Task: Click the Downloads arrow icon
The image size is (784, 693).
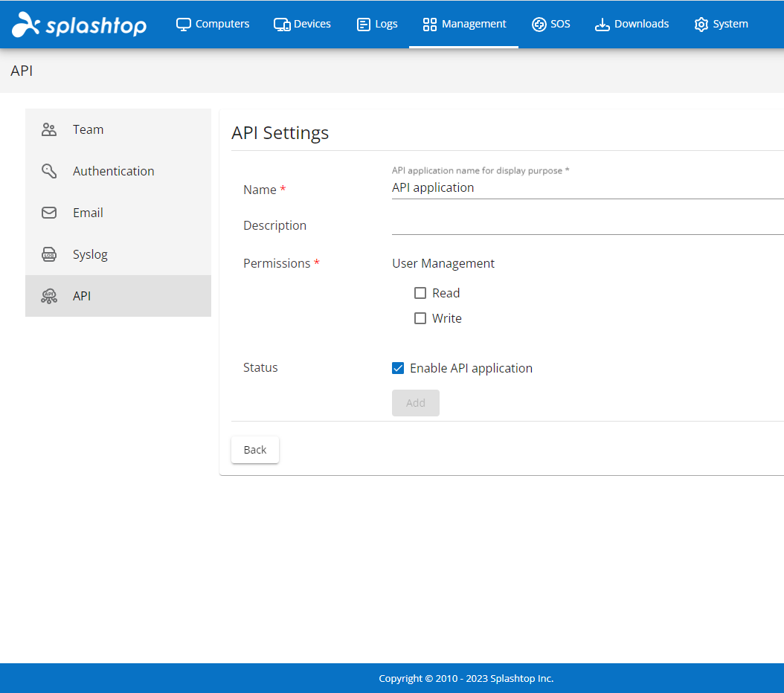Action: click(x=601, y=23)
